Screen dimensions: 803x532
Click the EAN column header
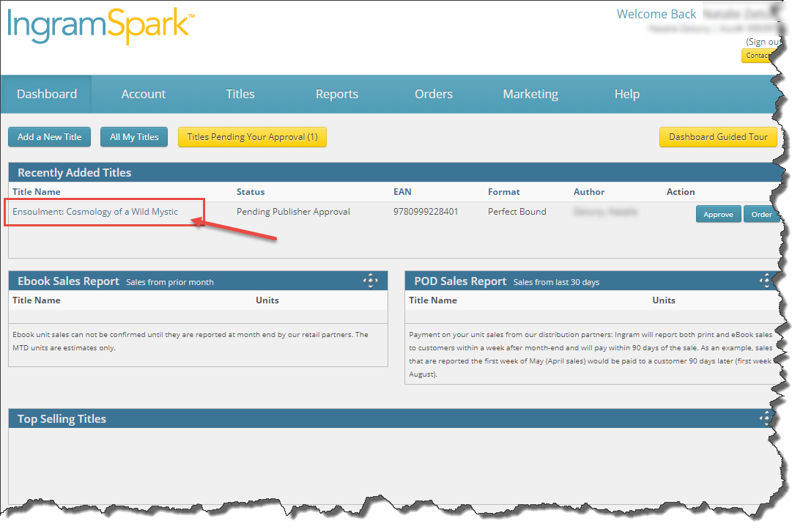pyautogui.click(x=402, y=192)
